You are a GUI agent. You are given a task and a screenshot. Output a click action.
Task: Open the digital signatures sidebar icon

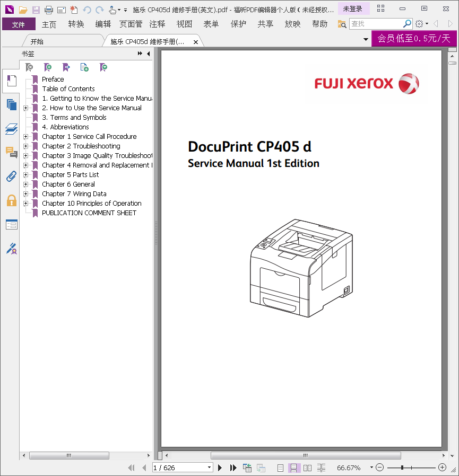12,248
